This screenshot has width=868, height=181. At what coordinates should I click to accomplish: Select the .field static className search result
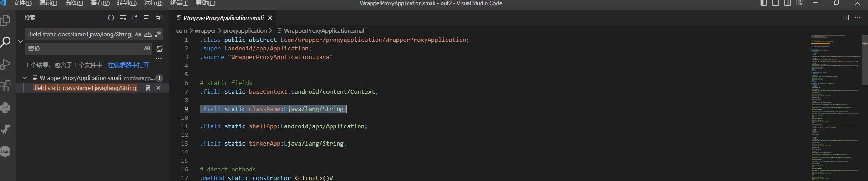(85, 88)
